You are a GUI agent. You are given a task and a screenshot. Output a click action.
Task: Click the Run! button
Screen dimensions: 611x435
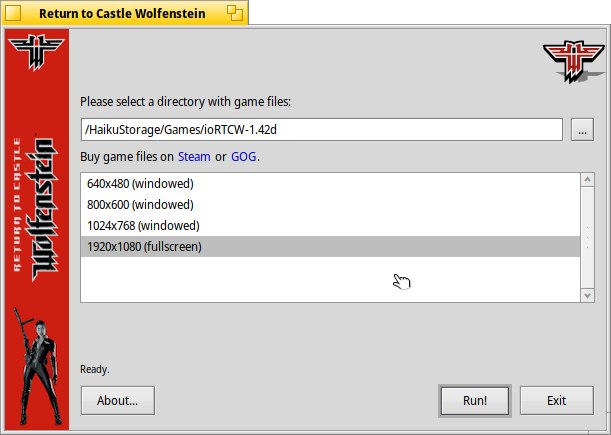pos(475,400)
